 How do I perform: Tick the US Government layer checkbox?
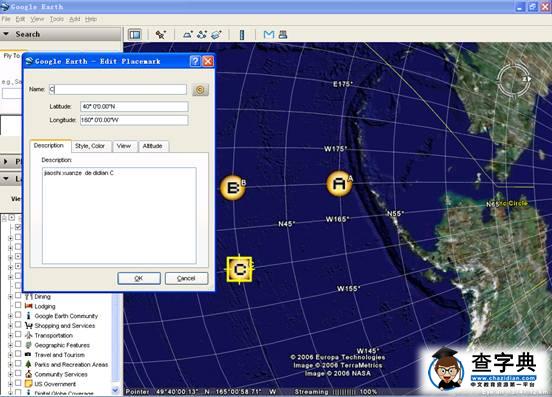(18, 383)
